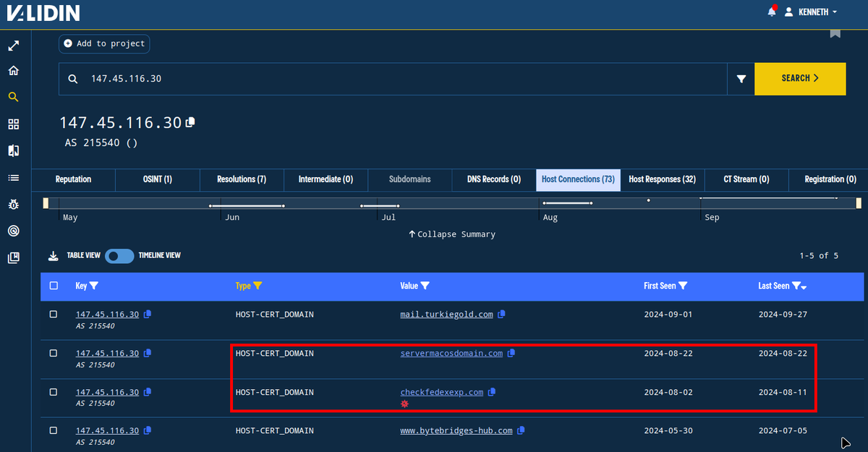Viewport: 868px width, 452px height.
Task: Sort by Last Seen arrow
Action: (x=804, y=287)
